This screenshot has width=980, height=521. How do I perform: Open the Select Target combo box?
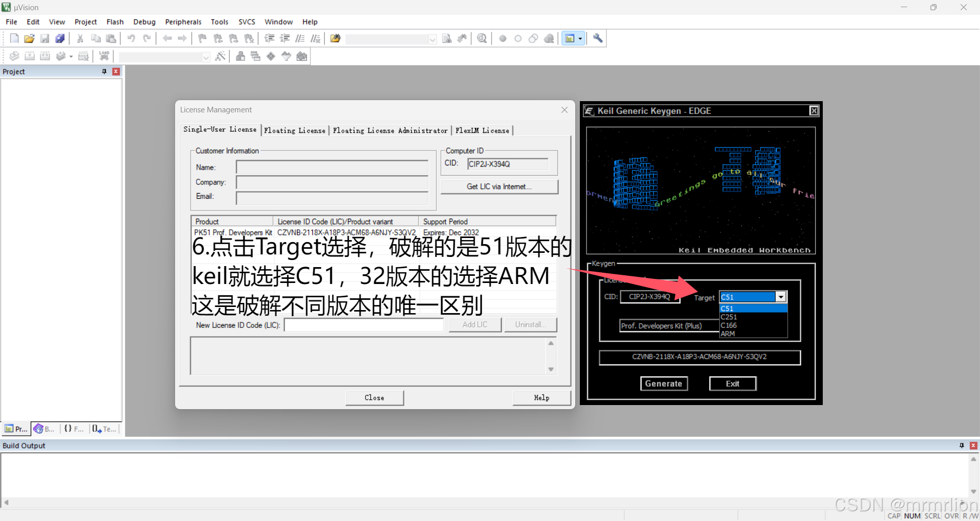[x=164, y=57]
